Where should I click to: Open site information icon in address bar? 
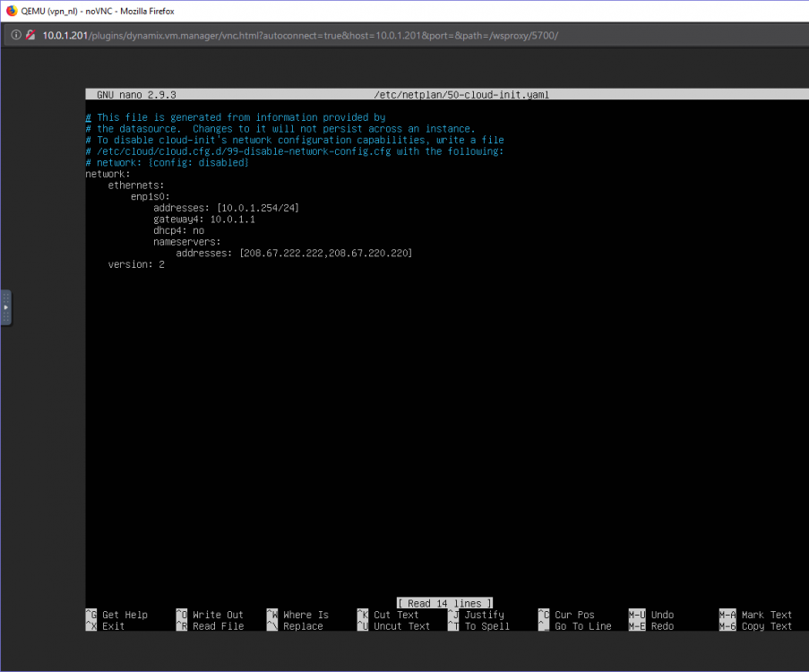coord(16,35)
